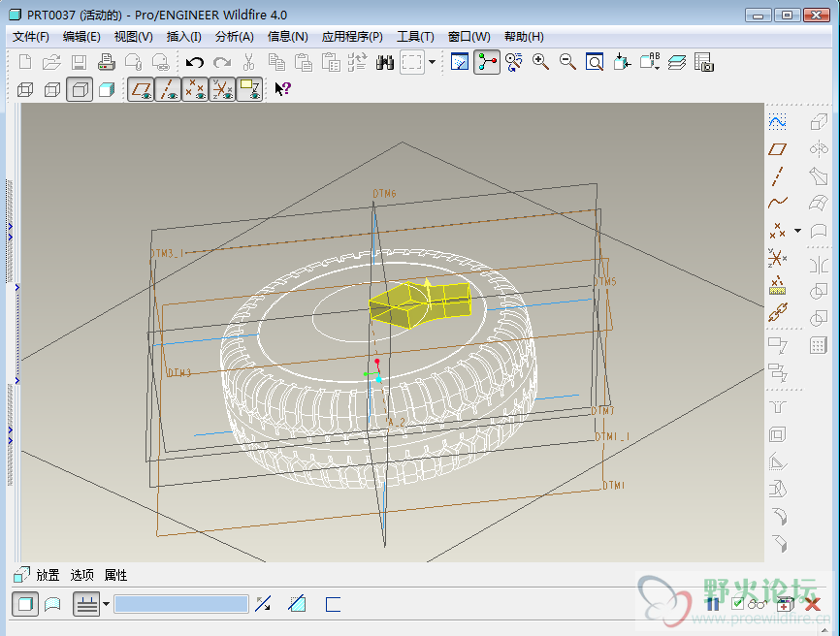Click the dashed selection rectangle tool
840x636 pixels.
pos(412,63)
